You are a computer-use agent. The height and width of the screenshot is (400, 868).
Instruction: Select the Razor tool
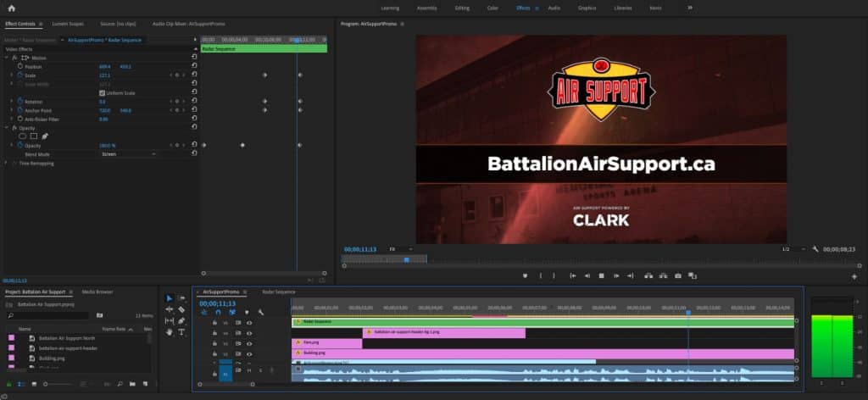[181, 309]
